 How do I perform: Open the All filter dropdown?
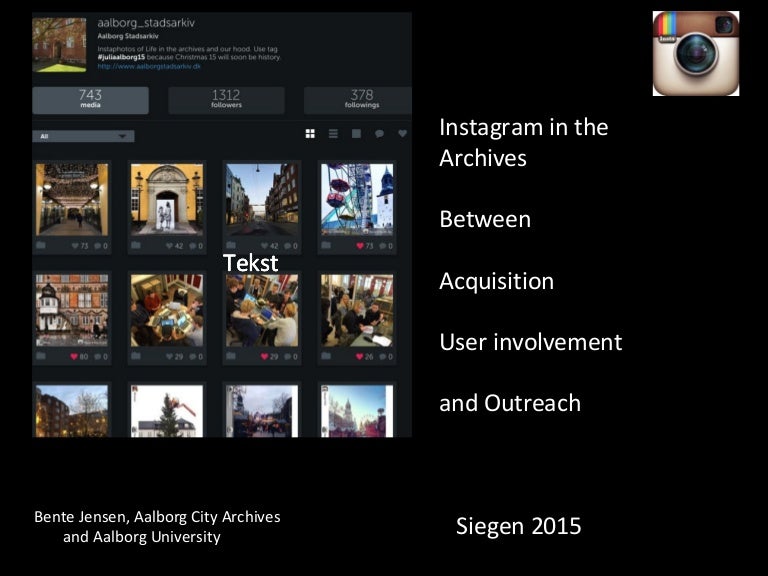click(x=83, y=136)
